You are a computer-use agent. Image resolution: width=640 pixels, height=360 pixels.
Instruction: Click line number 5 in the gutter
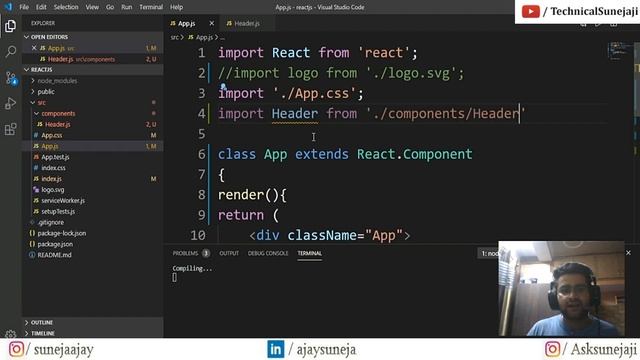pyautogui.click(x=201, y=134)
